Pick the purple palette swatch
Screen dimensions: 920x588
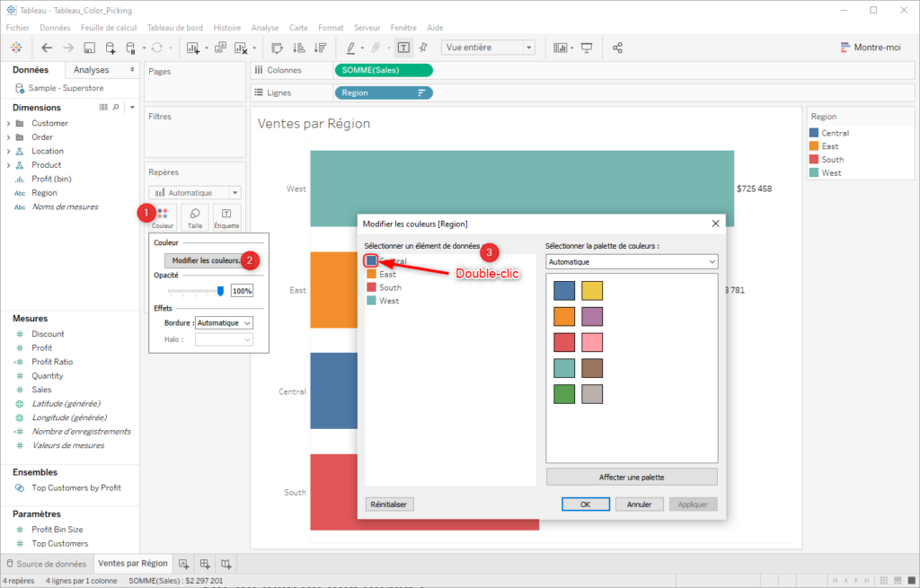click(592, 317)
